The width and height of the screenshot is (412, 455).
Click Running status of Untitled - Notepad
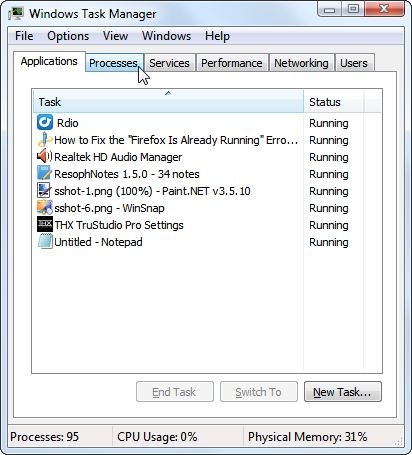[x=329, y=242]
